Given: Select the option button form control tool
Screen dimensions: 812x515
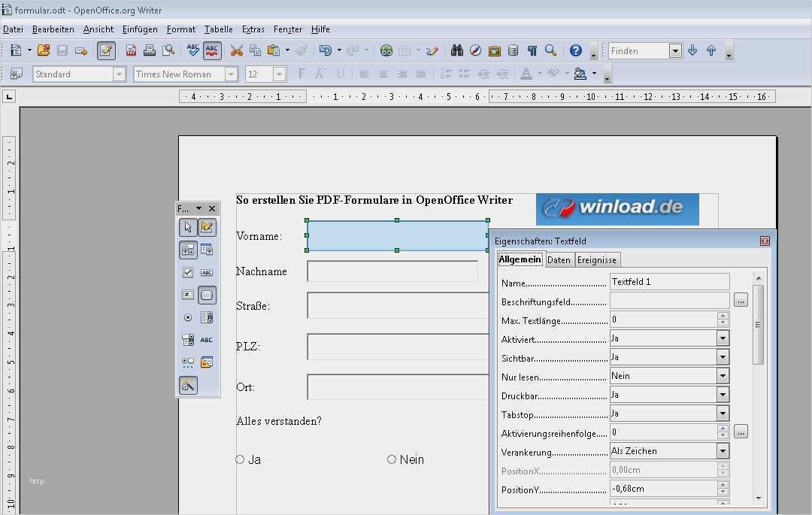Looking at the screenshot, I should [x=188, y=318].
